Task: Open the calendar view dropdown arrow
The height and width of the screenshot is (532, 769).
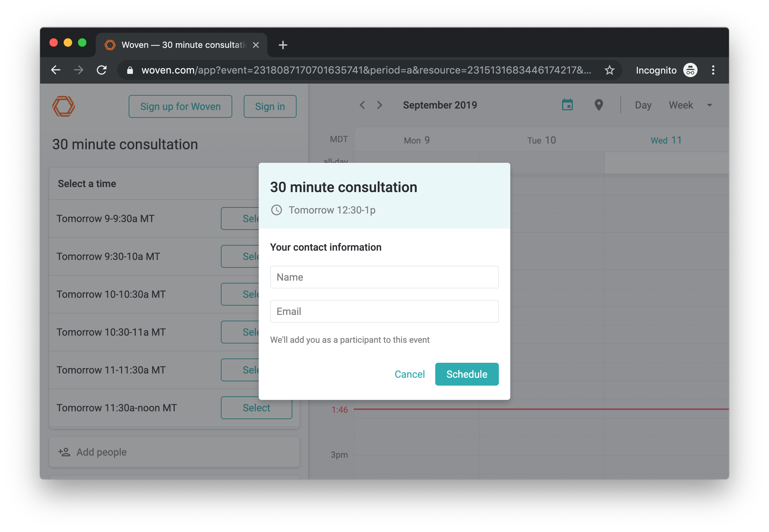Action: tap(709, 105)
